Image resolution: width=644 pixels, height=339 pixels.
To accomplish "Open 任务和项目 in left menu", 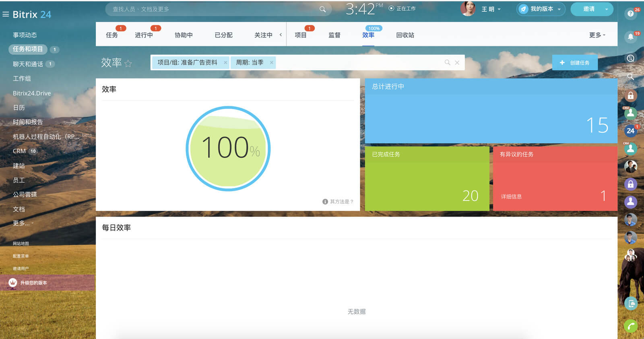I will pos(28,49).
